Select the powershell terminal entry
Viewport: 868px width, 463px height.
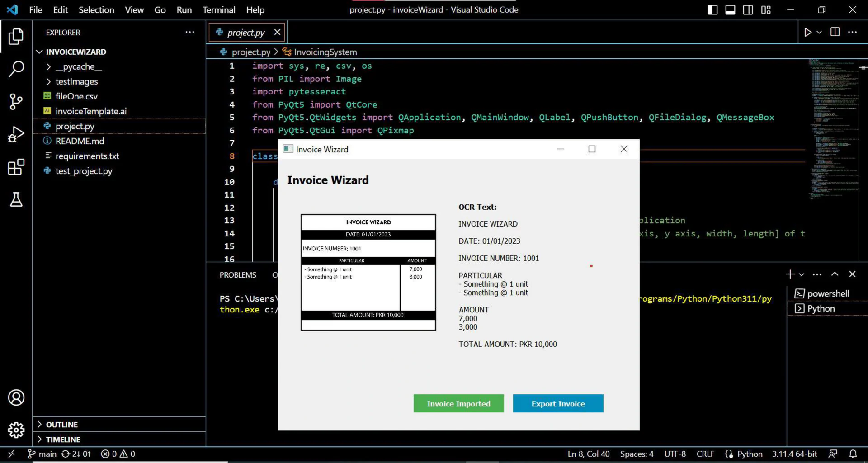(827, 293)
